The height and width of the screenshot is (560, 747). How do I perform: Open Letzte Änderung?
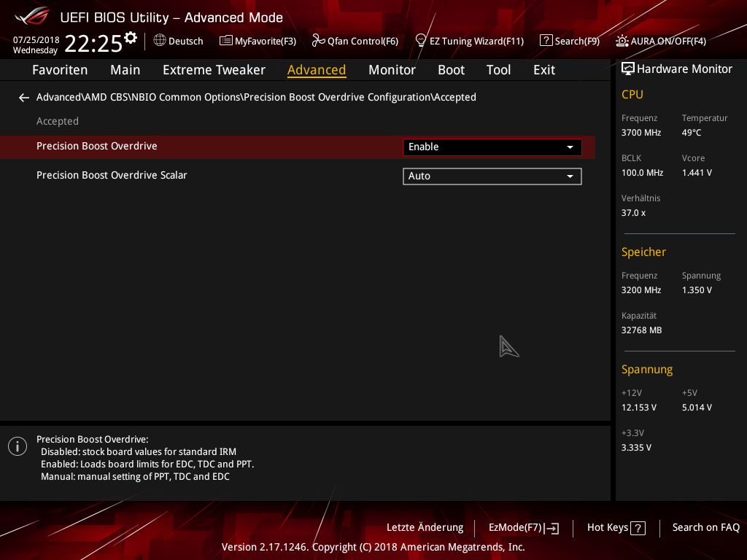(425, 528)
